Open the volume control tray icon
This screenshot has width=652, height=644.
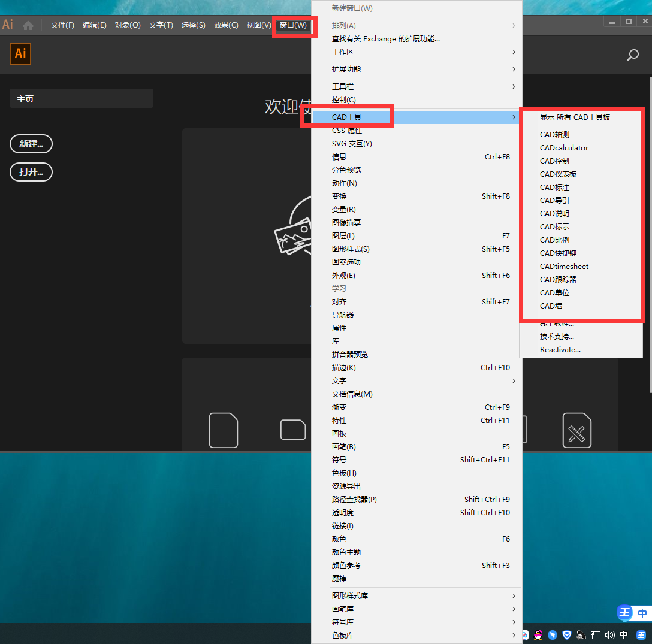(609, 635)
